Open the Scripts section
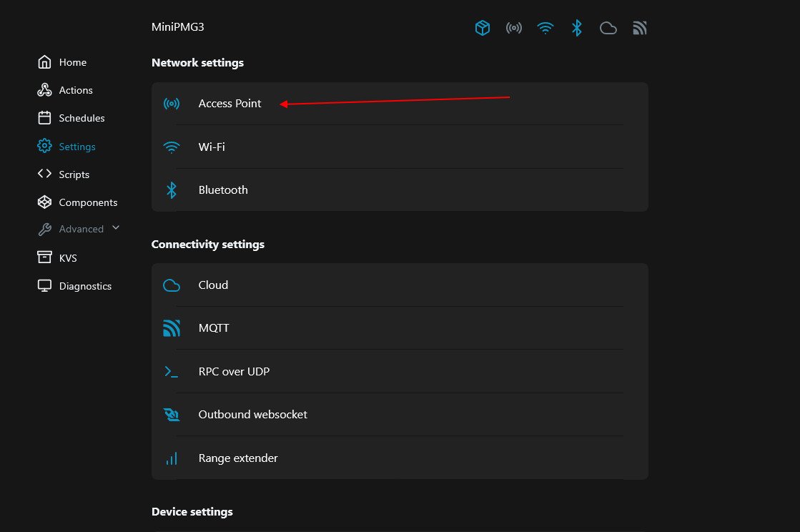The width and height of the screenshot is (800, 532). [74, 174]
